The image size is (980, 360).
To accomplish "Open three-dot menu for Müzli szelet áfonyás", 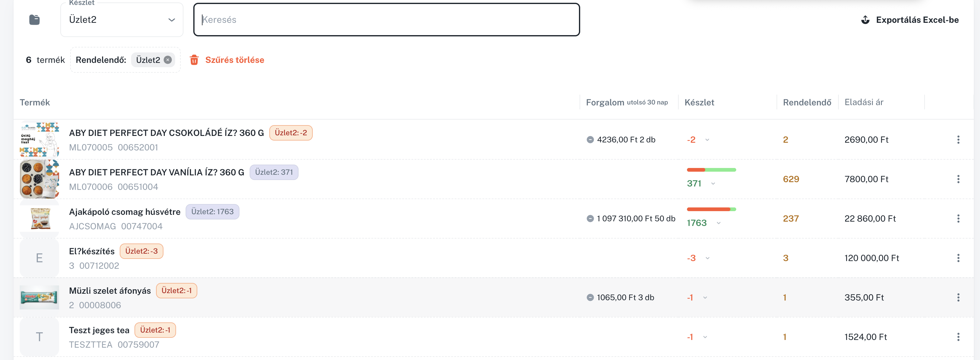I will 958,297.
